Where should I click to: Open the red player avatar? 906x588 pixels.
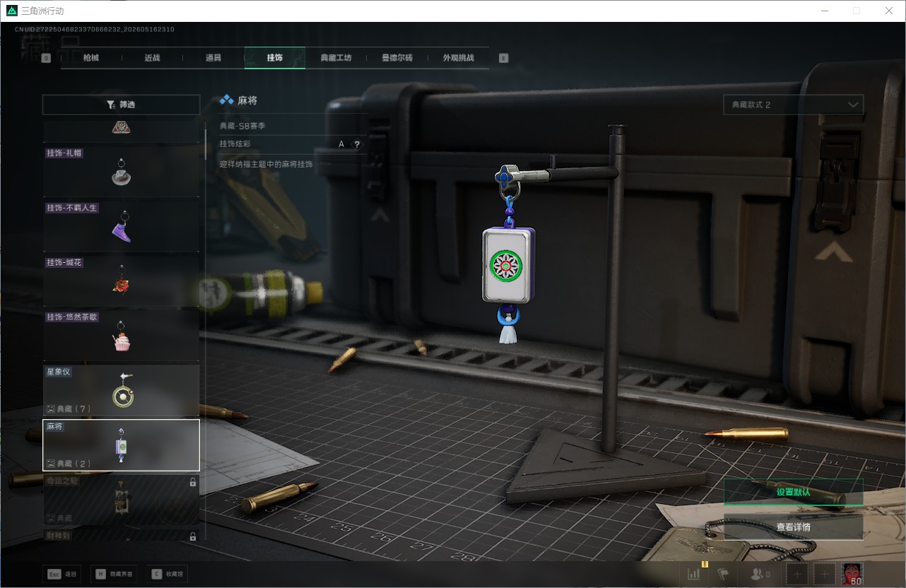pyautogui.click(x=852, y=575)
